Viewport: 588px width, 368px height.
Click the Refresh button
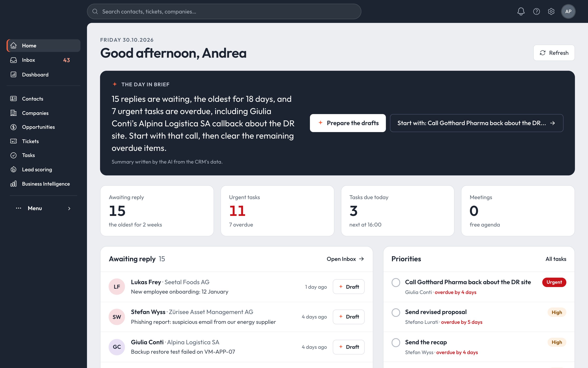point(554,53)
